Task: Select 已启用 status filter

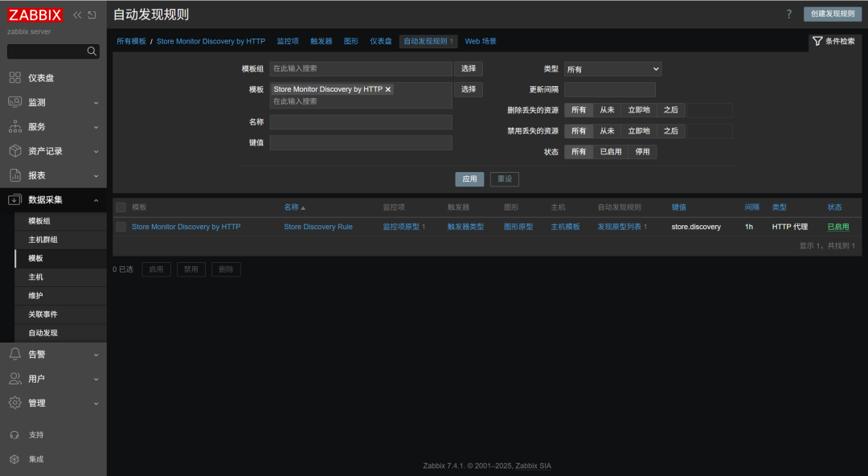Action: pyautogui.click(x=611, y=151)
